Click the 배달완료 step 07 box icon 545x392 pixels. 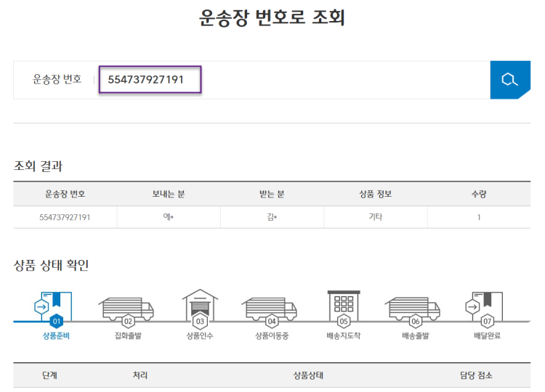pyautogui.click(x=487, y=308)
